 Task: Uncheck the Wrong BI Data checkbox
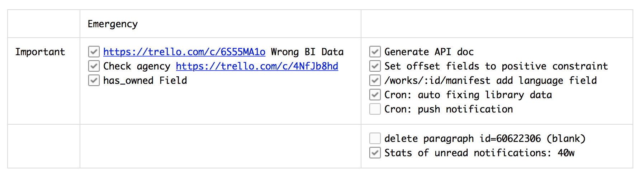(94, 52)
